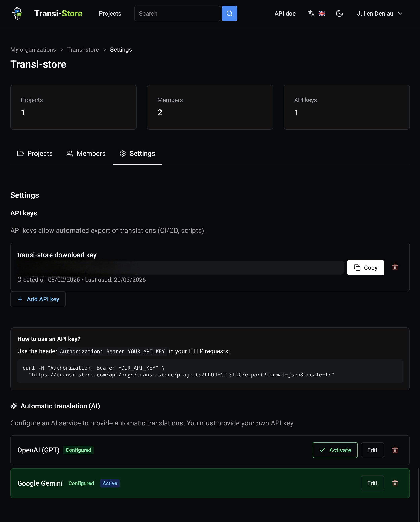
Task: Copy the transi-store download API key
Action: coord(365,268)
